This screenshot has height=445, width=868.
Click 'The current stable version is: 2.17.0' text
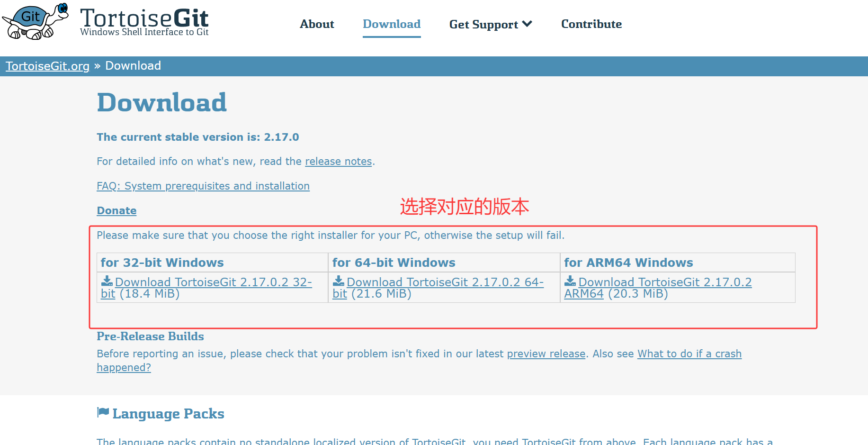pos(198,137)
